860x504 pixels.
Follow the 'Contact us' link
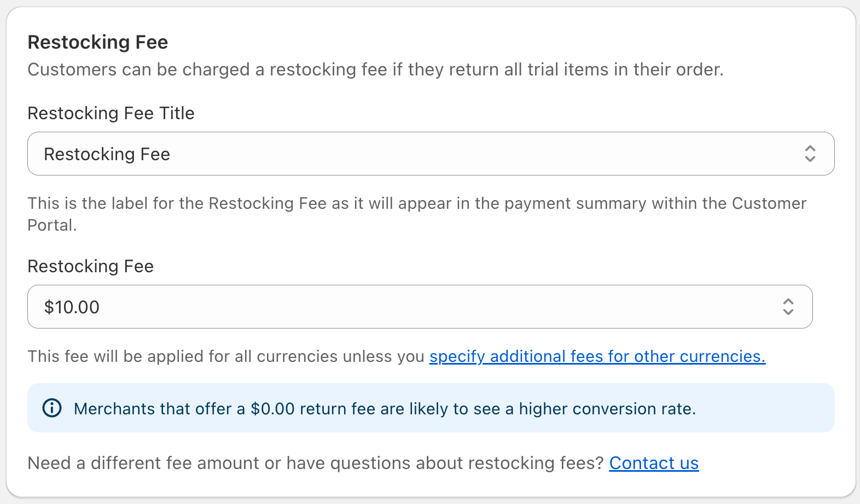click(654, 463)
